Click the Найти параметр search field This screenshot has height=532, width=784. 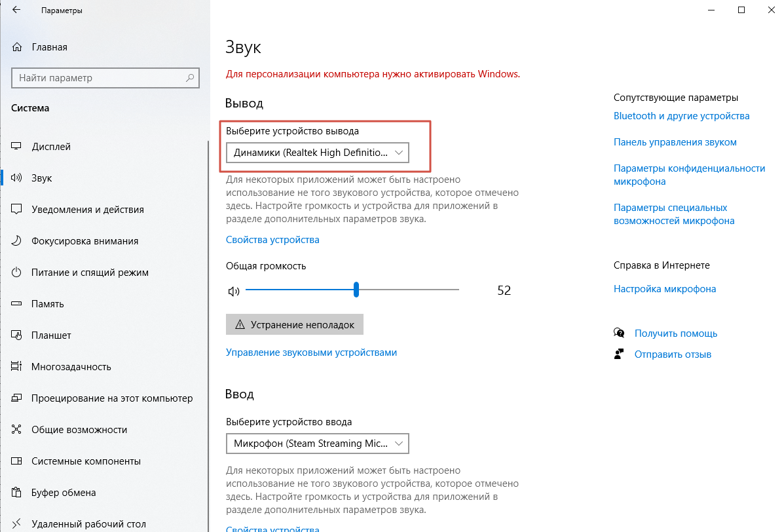pyautogui.click(x=98, y=78)
